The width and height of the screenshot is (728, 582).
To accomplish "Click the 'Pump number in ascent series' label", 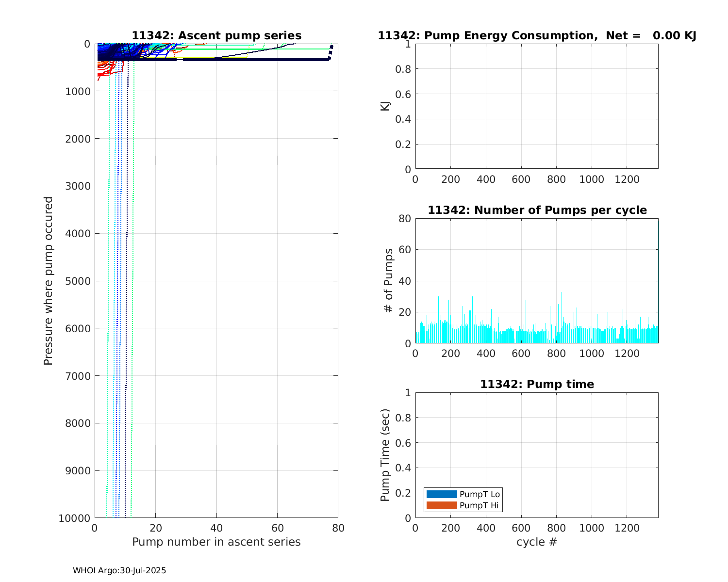I will [x=216, y=542].
